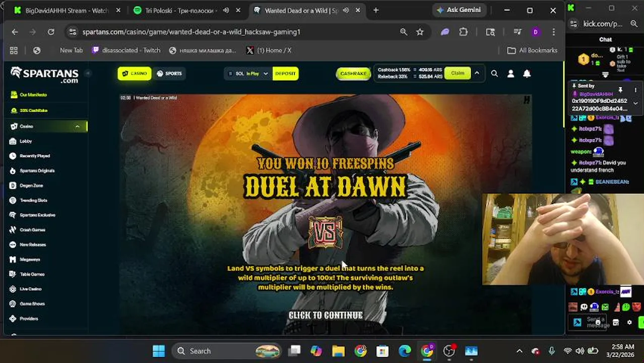
Task: Switch to BigDavidAHHH Stream tab
Action: pos(67,10)
